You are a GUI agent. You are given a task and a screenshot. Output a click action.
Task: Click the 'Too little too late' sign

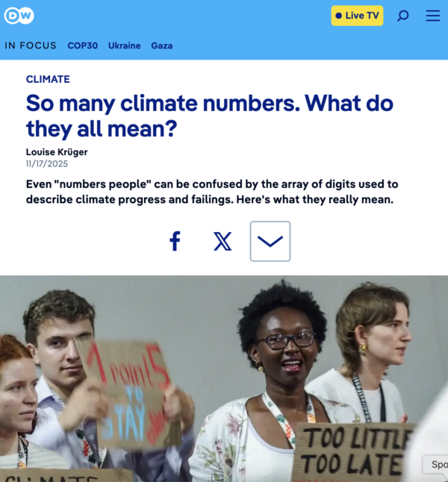352,451
